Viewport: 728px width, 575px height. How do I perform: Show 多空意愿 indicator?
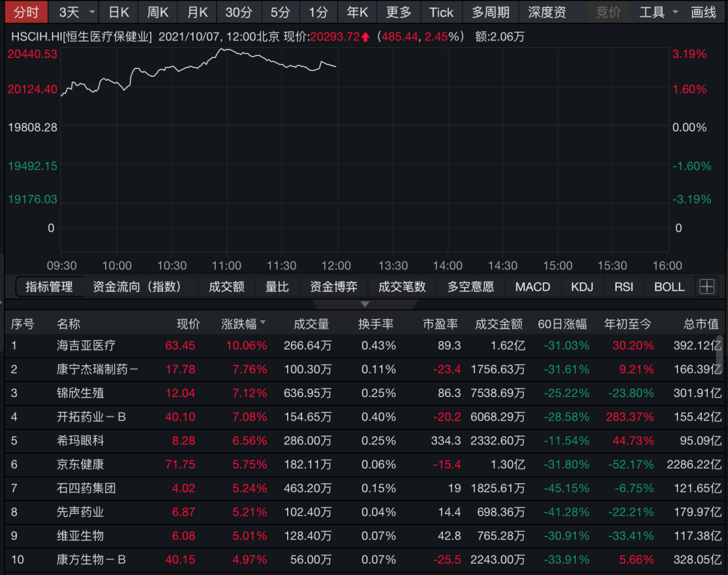pos(471,286)
